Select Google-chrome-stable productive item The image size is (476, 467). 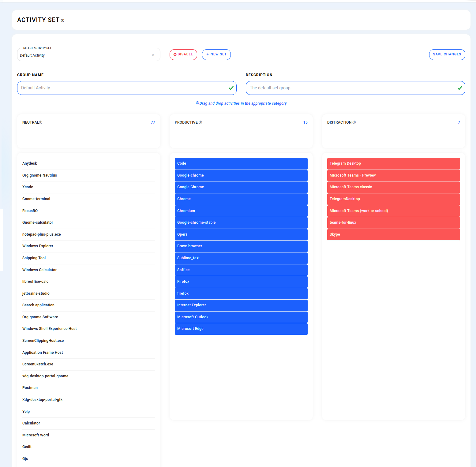pyautogui.click(x=241, y=222)
